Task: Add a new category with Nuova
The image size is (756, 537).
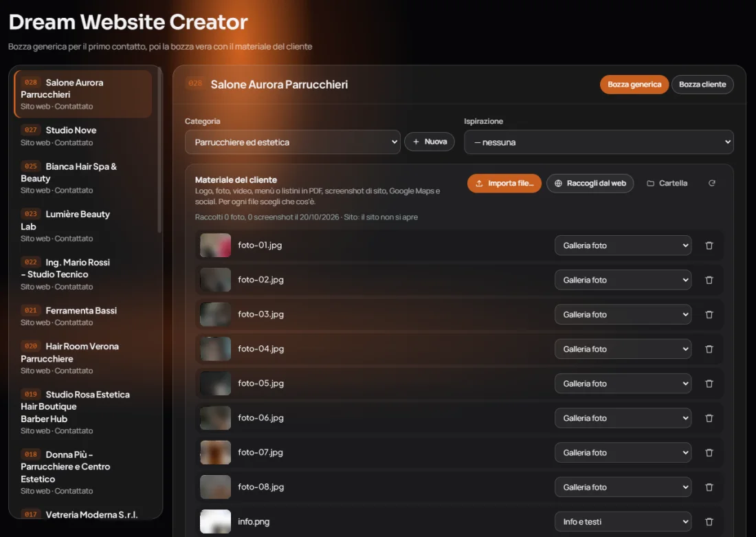Action: [x=430, y=142]
